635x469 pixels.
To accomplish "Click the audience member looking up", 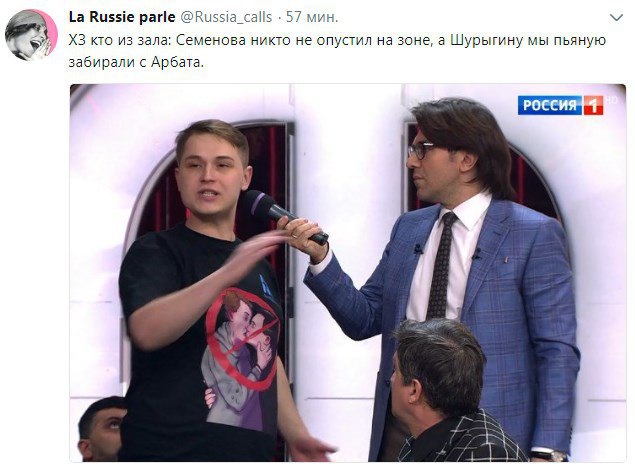I will pyautogui.click(x=101, y=428).
